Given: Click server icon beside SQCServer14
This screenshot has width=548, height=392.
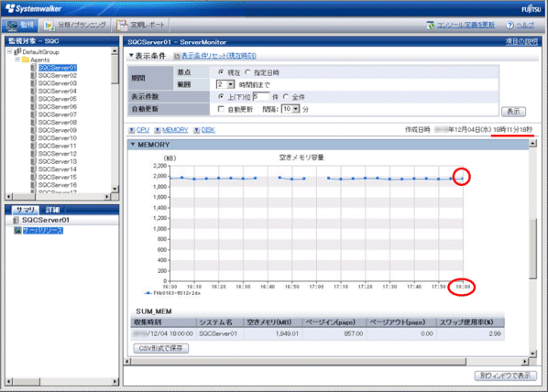Looking at the screenshot, I should point(33,169).
